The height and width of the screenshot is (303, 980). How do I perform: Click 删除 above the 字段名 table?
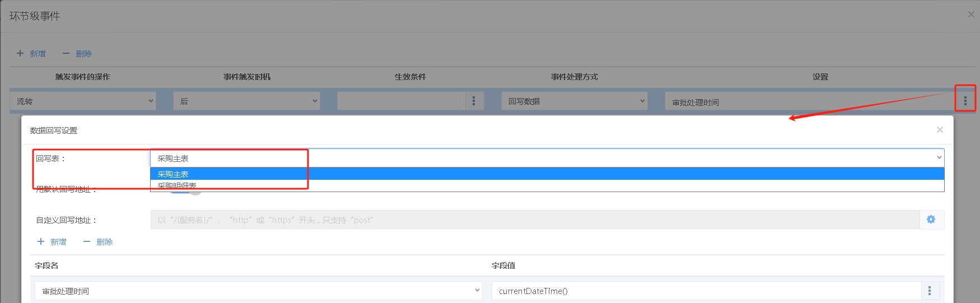click(98, 242)
